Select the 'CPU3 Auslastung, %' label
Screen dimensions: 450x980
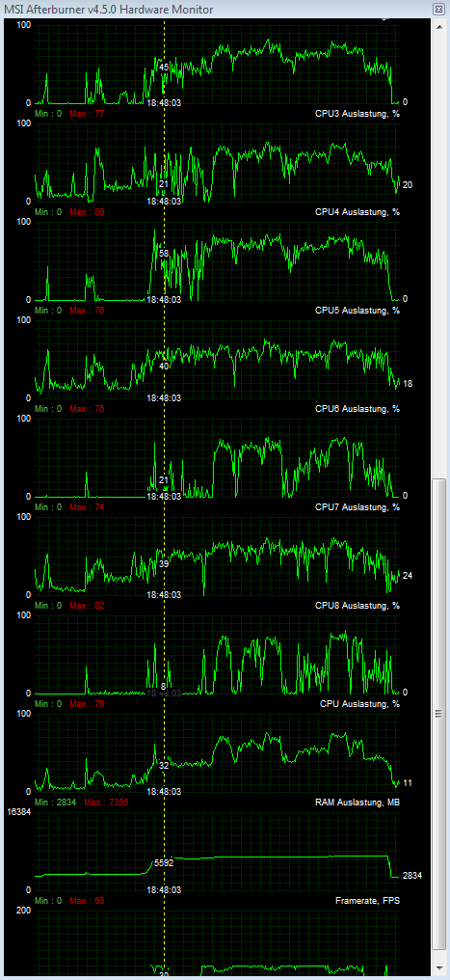[x=357, y=114]
